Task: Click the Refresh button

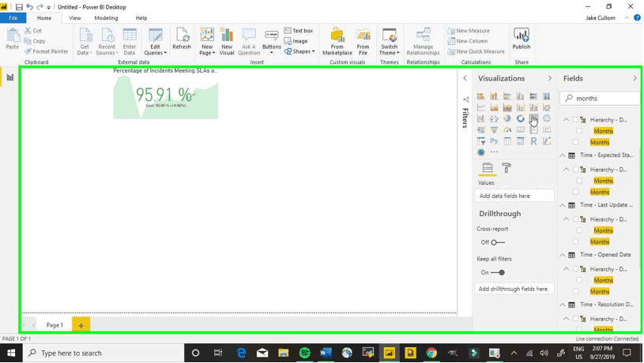Action: pyautogui.click(x=182, y=39)
